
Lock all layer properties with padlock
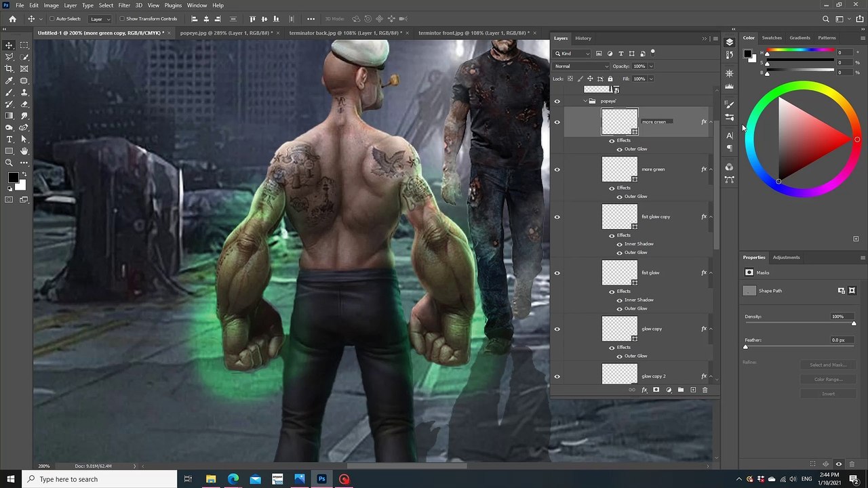(x=610, y=79)
